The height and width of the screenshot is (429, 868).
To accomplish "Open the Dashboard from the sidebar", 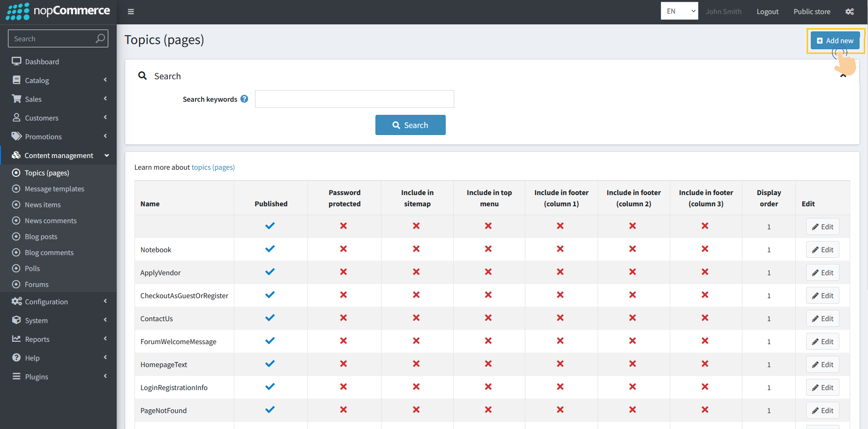I will coord(42,61).
